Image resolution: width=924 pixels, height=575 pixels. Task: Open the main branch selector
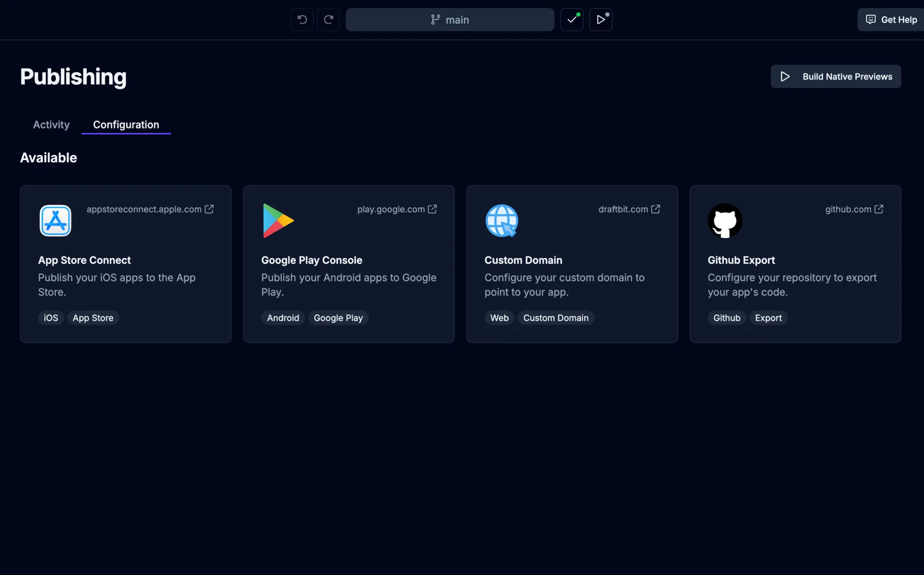coord(449,20)
